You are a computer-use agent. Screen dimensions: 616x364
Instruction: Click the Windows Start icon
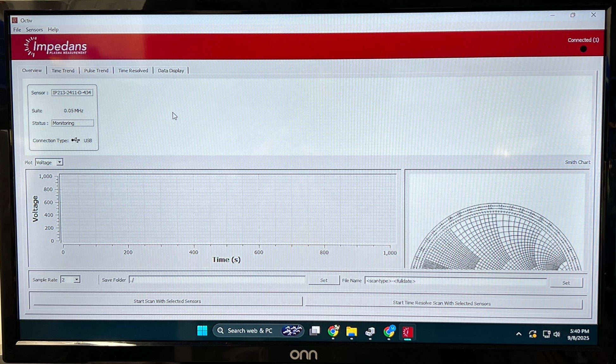[202, 331]
